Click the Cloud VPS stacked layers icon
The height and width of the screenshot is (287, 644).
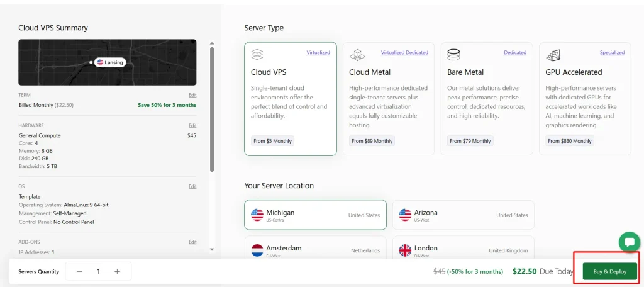257,54
